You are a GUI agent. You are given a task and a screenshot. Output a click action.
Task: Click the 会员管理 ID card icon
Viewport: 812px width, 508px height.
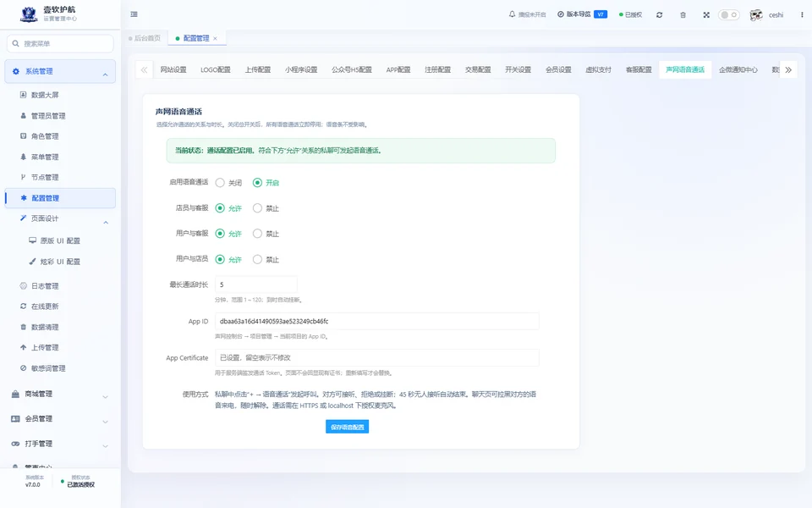tap(15, 419)
